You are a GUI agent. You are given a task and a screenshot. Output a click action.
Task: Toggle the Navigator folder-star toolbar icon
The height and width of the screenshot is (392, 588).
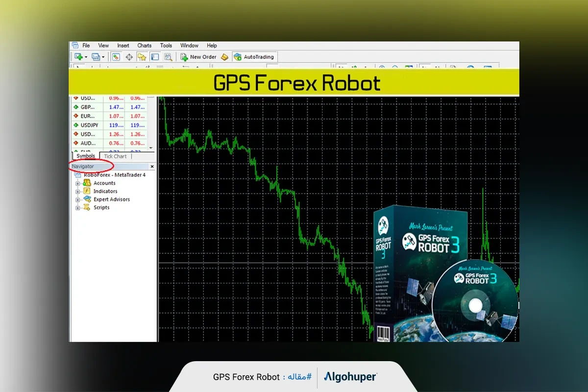(x=142, y=57)
